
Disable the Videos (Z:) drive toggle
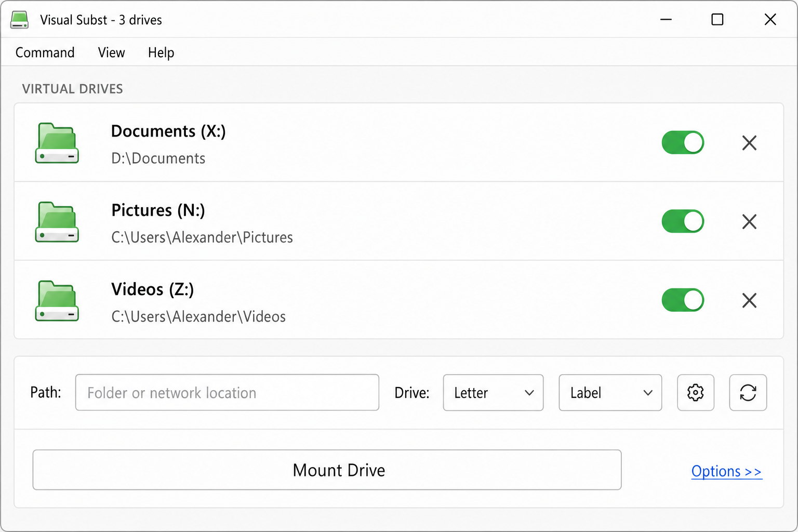click(x=683, y=300)
